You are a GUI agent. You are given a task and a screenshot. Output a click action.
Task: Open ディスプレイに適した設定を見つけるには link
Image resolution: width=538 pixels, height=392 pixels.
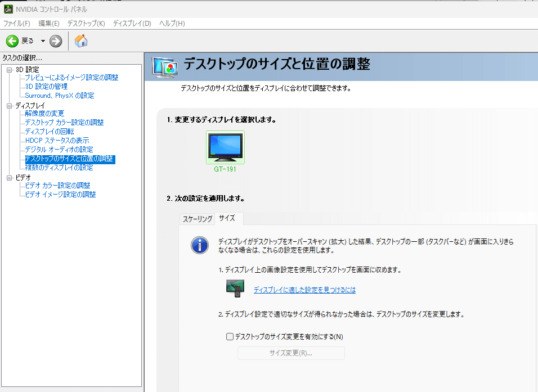pos(304,290)
